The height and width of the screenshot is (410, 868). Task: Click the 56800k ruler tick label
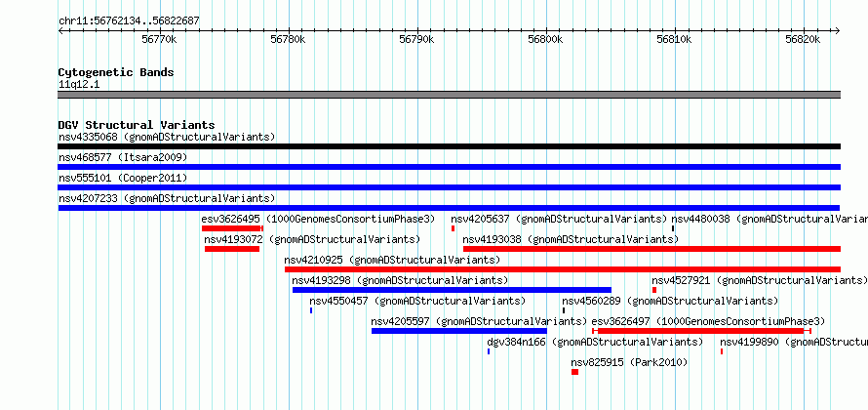545,39
